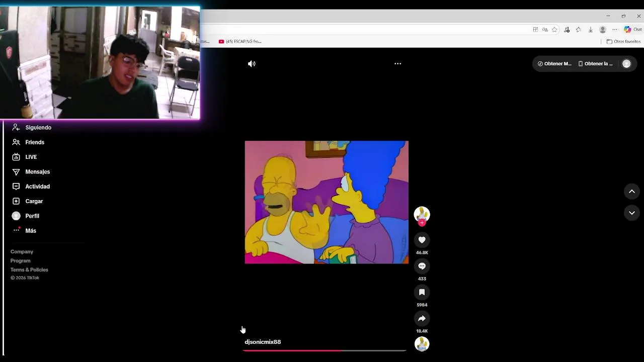
Task: Seek on the video progress bar
Action: click(x=325, y=350)
